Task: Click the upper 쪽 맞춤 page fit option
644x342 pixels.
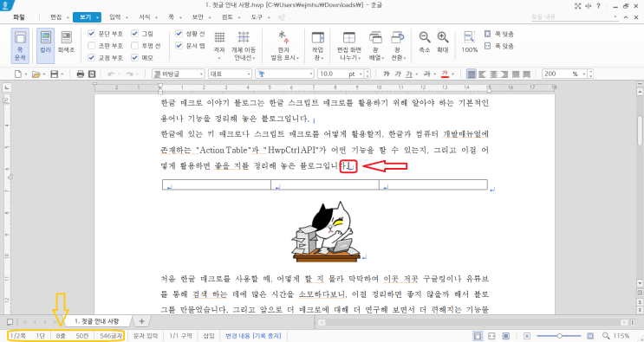Action: 499,34
